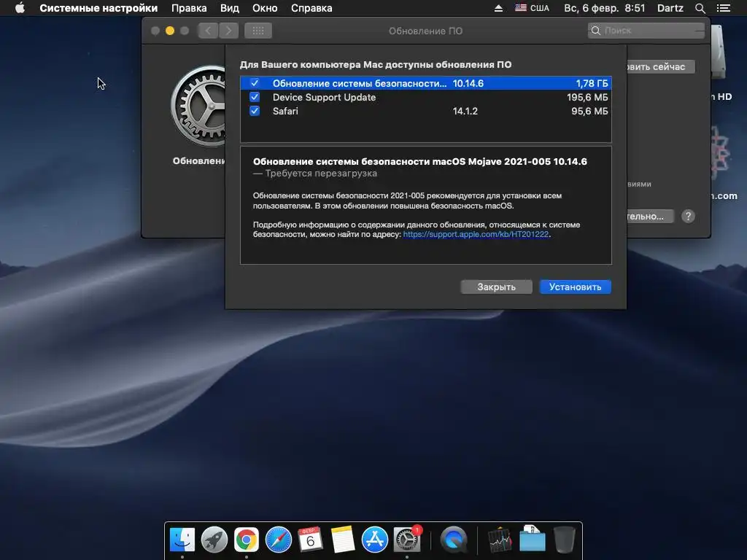Click the Закрыть button

click(496, 287)
